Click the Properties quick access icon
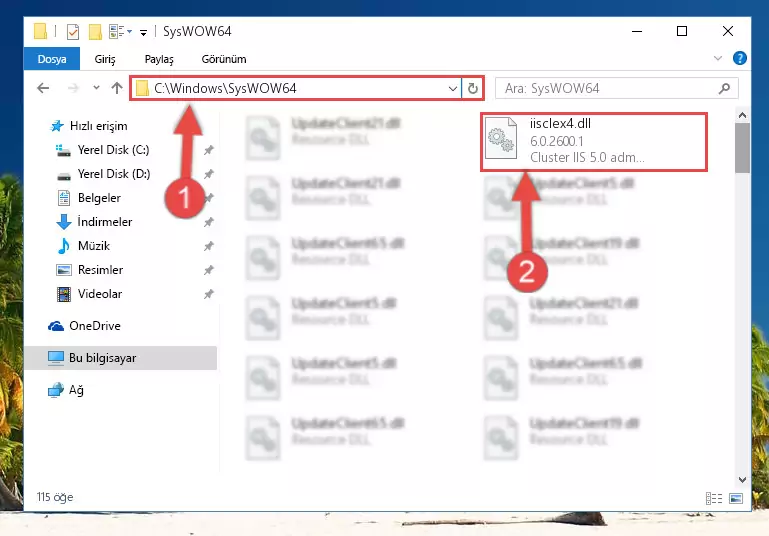Image resolution: width=769 pixels, height=536 pixels. click(73, 31)
